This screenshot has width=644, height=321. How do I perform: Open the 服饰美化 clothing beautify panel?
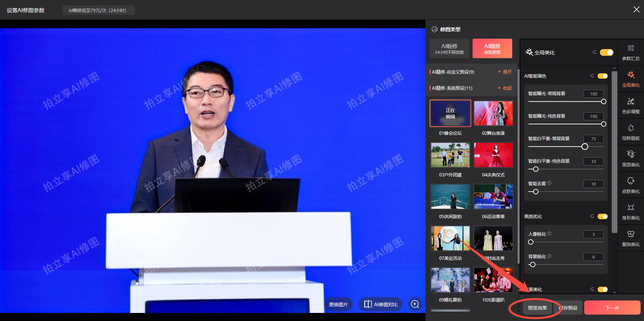click(631, 238)
